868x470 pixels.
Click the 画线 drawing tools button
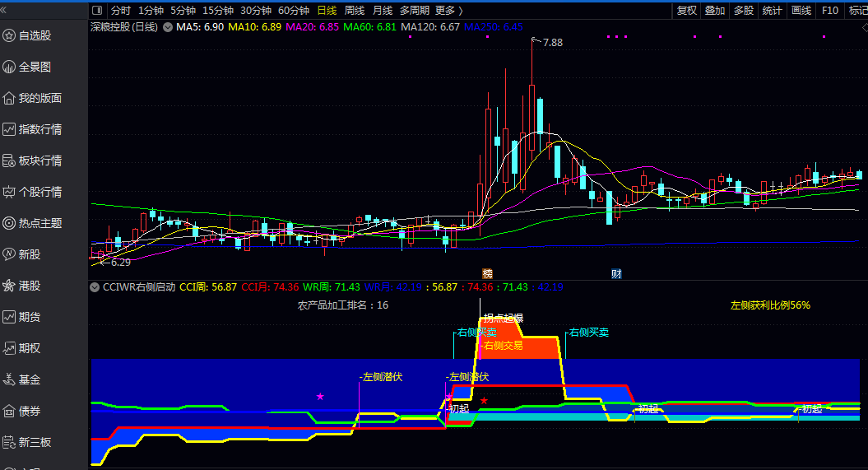pos(801,11)
